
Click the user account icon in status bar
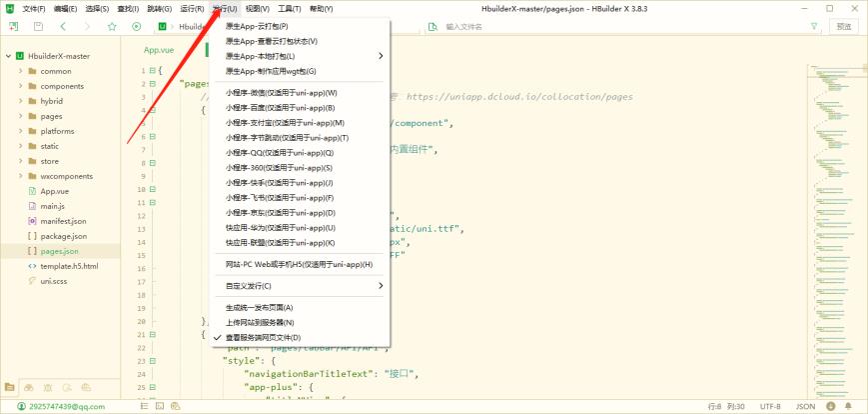[x=22, y=406]
